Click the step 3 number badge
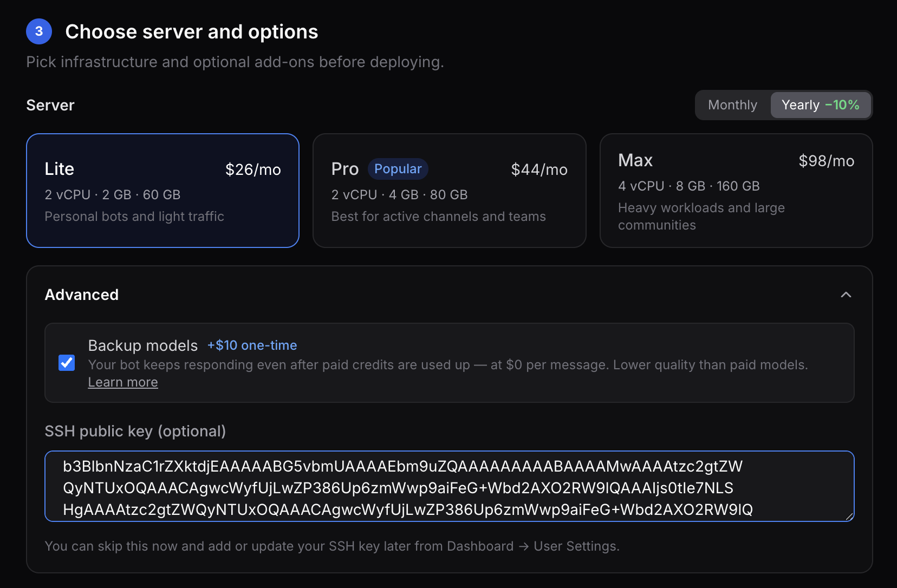Screen dimensions: 897x588 click(x=38, y=31)
